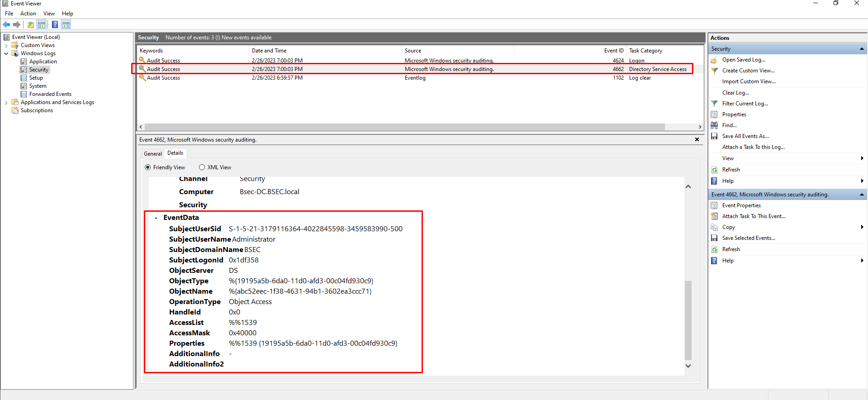Collapse the Windows Logs tree node

coord(6,53)
